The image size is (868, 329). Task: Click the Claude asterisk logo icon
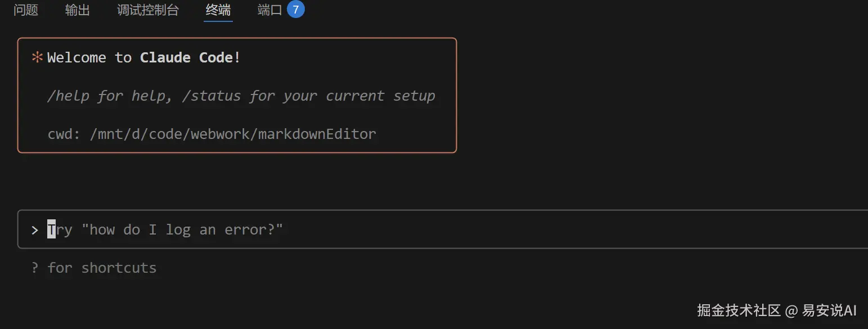pyautogui.click(x=38, y=57)
